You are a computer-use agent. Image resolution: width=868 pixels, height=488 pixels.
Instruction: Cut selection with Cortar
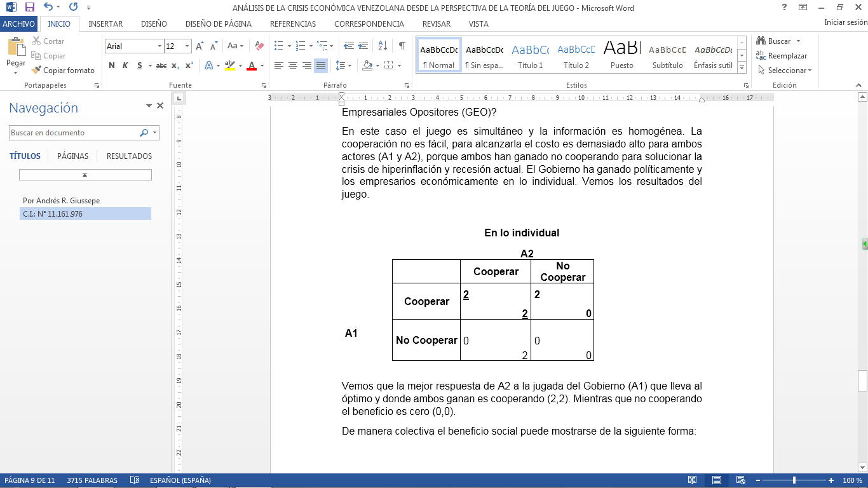(x=48, y=41)
